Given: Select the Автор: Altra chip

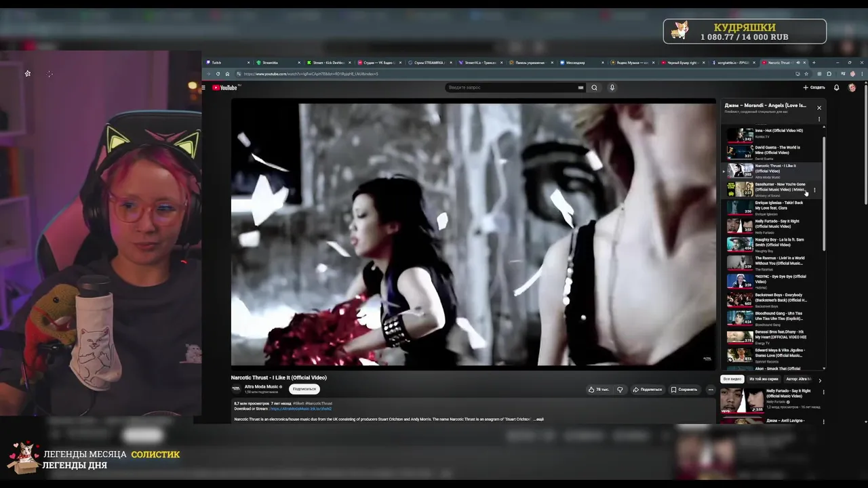Looking at the screenshot, I should tap(798, 379).
